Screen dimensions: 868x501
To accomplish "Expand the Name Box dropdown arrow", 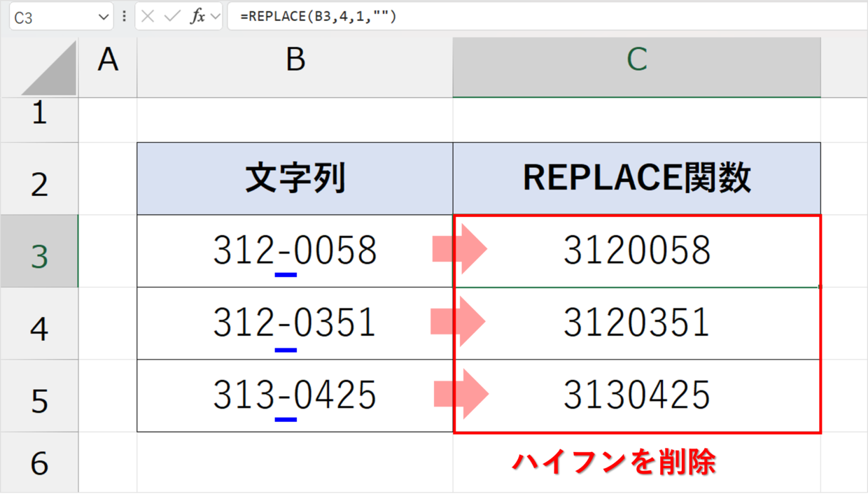I will pos(104,17).
